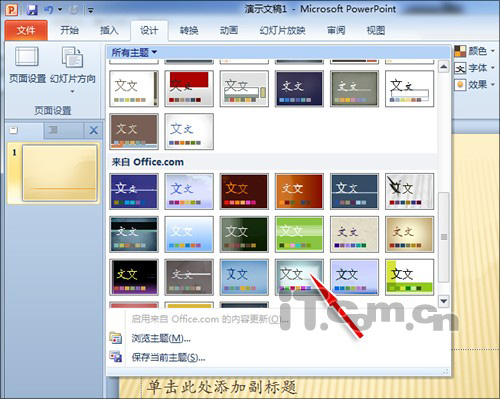Click Slide Orientation (幻灯片方向) icon

pyautogui.click(x=73, y=57)
